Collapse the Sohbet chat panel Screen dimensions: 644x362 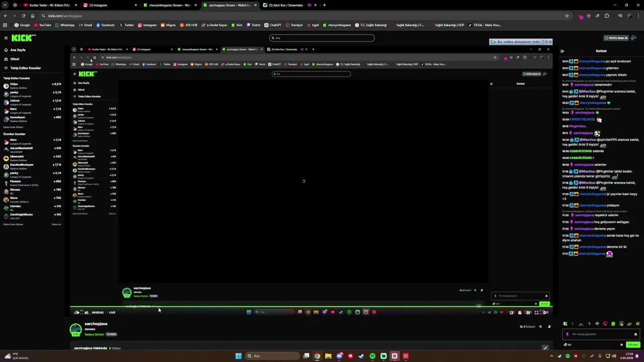[x=562, y=51]
